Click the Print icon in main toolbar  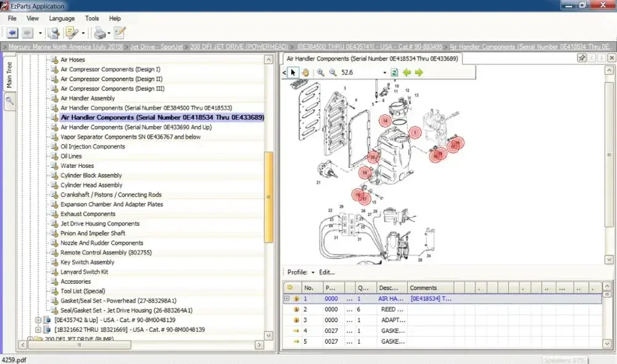[x=99, y=33]
